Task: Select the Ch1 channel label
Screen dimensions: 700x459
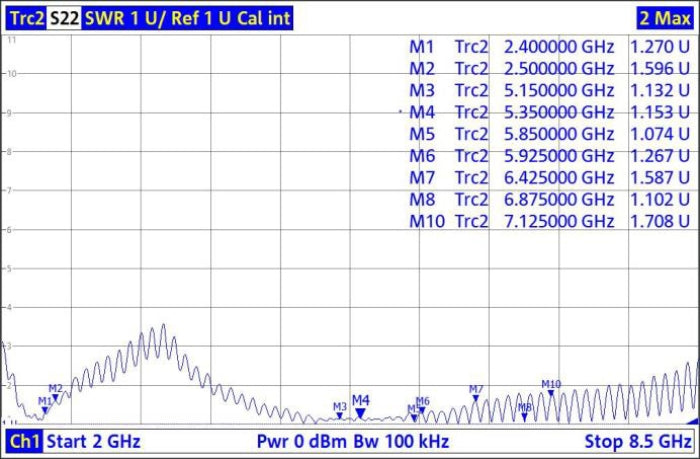Action: point(24,441)
